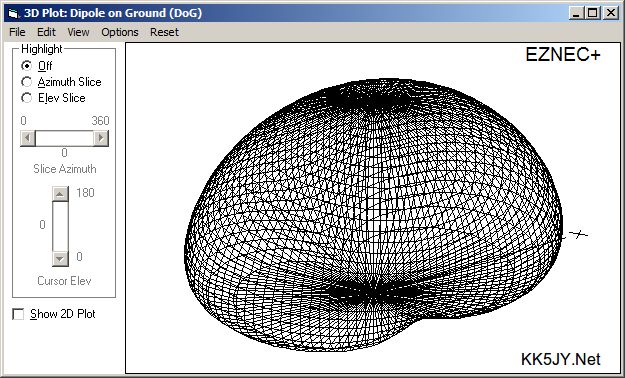
Task: Click the Cursor Elev up arrow
Action: pyautogui.click(x=60, y=194)
